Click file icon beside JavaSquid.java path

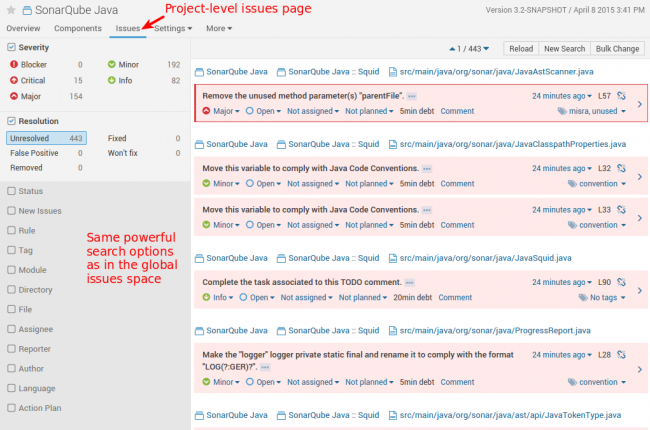[392, 258]
